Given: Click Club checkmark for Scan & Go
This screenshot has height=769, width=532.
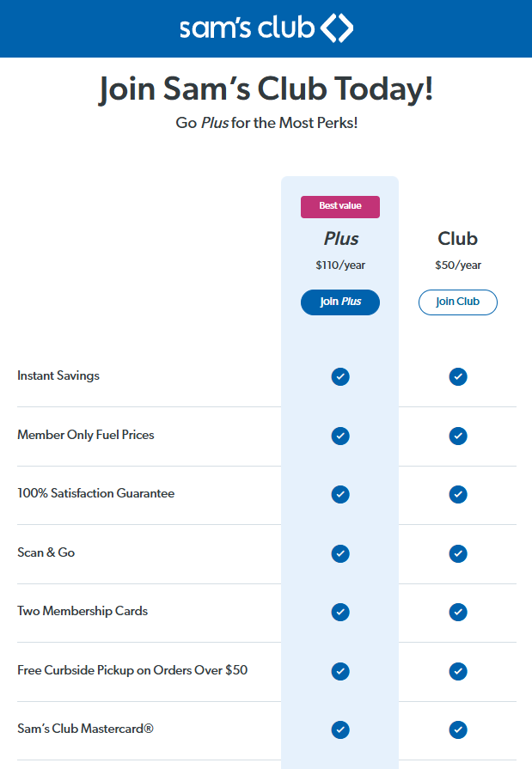Looking at the screenshot, I should pos(458,553).
